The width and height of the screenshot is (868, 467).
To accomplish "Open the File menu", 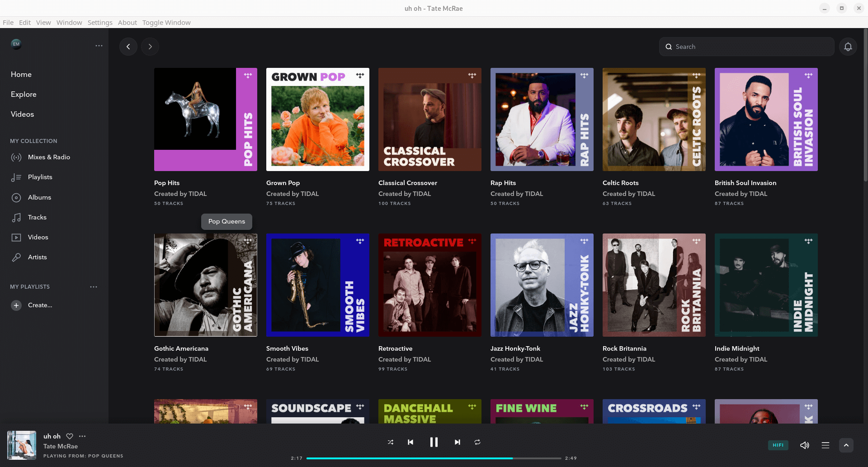I will pos(8,23).
